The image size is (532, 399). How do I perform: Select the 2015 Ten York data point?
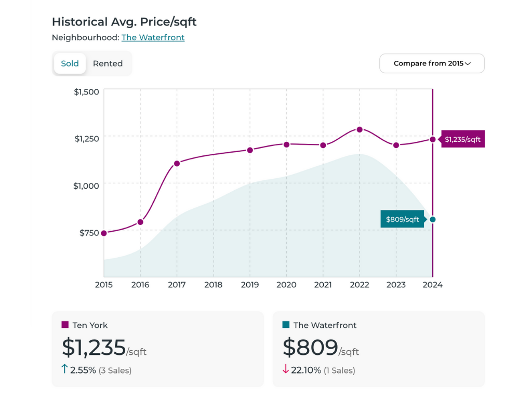point(104,233)
